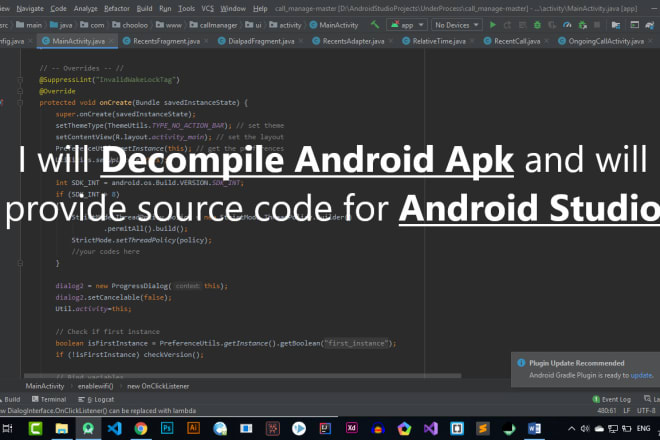Open Google Chrome from the taskbar
This screenshot has width=660, height=440.
pos(141,429)
